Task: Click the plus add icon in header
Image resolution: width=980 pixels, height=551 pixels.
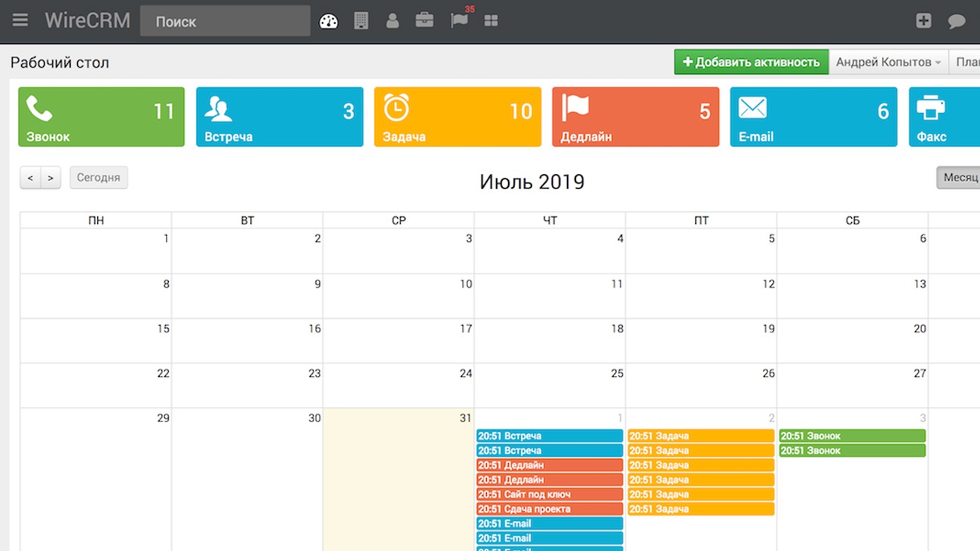Action: click(x=923, y=21)
